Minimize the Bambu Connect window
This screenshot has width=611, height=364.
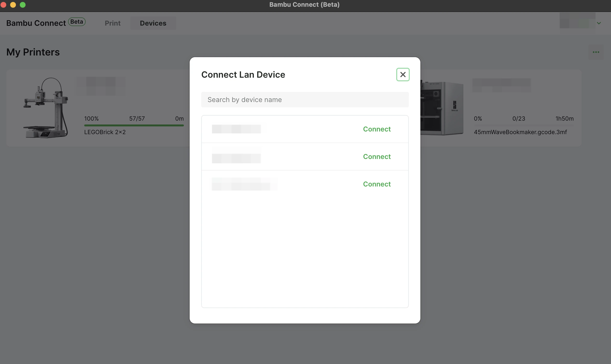coord(13,5)
